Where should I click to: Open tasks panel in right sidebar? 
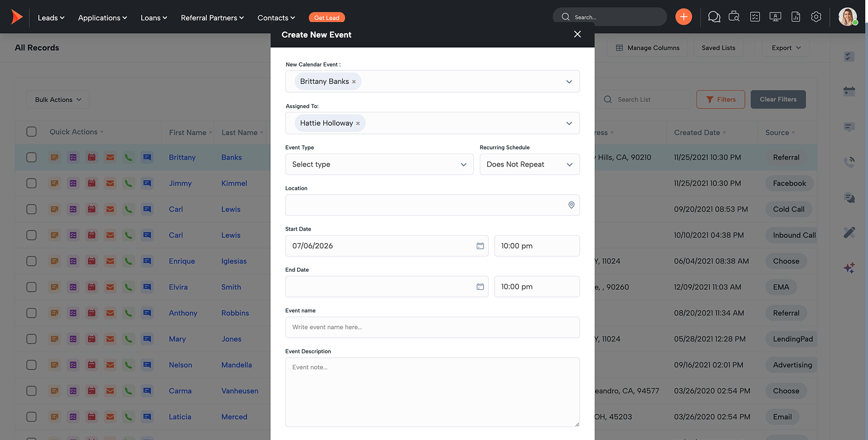click(x=849, y=56)
